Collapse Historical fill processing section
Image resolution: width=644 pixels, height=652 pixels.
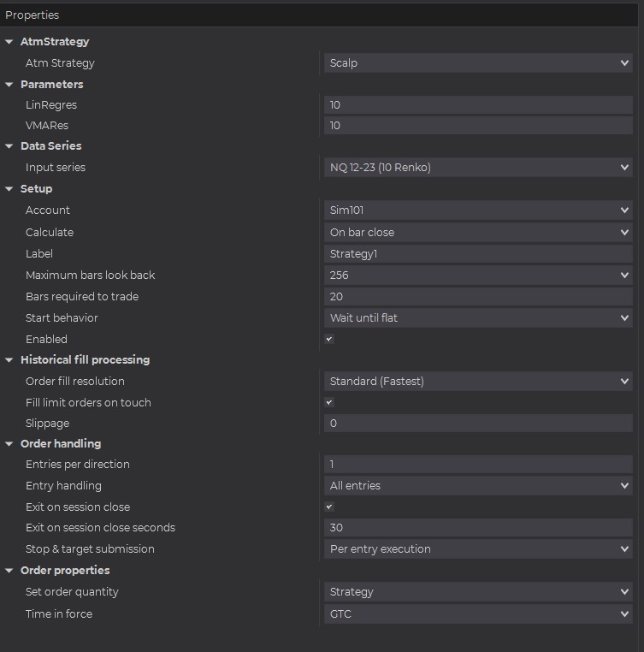[x=9, y=360]
